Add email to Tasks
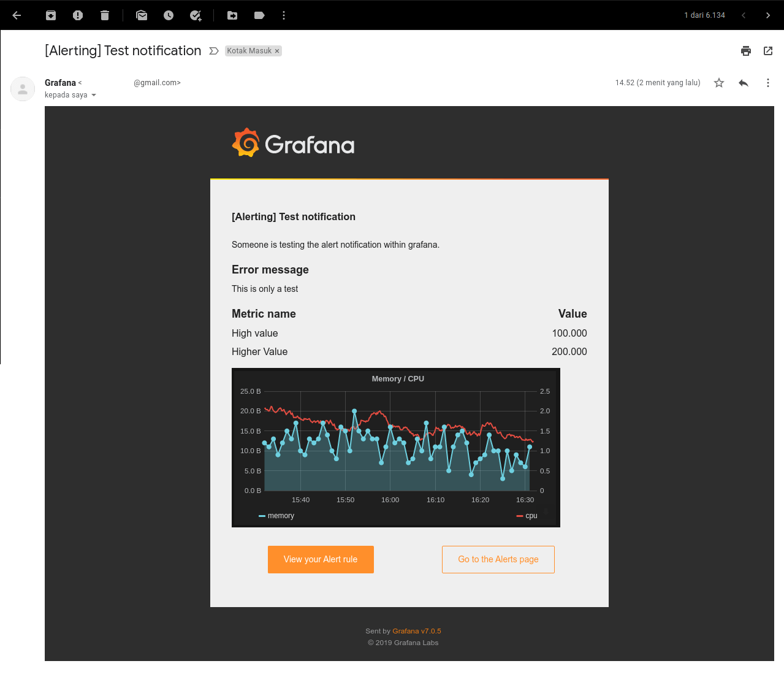This screenshot has height=677, width=784. pos(196,15)
